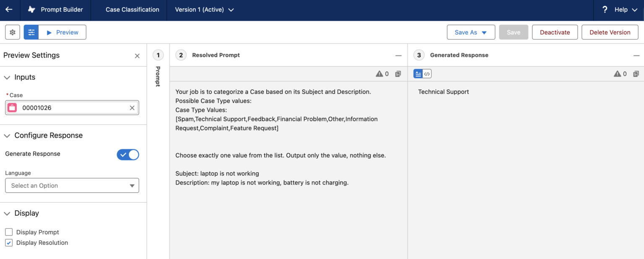The height and width of the screenshot is (259, 644).
Task: Open the Prompt Builder settings gear
Action: (x=12, y=32)
